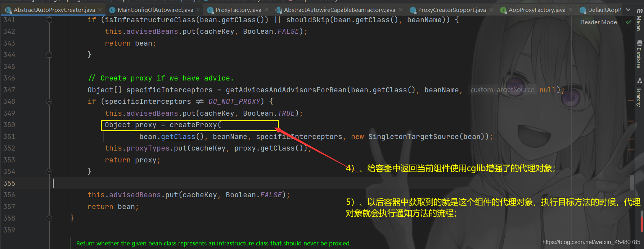Screen dimensions: 644x249
Task: Open the Maven tool window
Action: 639,20
